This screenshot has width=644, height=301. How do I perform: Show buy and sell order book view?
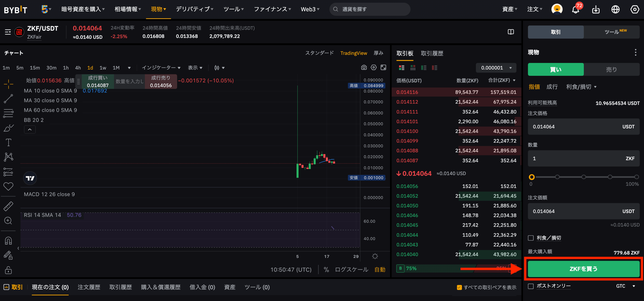tap(401, 68)
